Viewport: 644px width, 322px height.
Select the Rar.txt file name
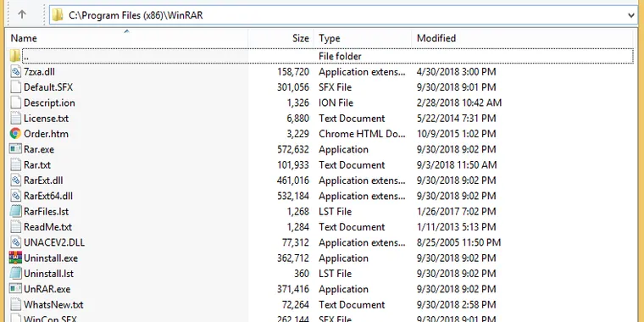click(37, 164)
